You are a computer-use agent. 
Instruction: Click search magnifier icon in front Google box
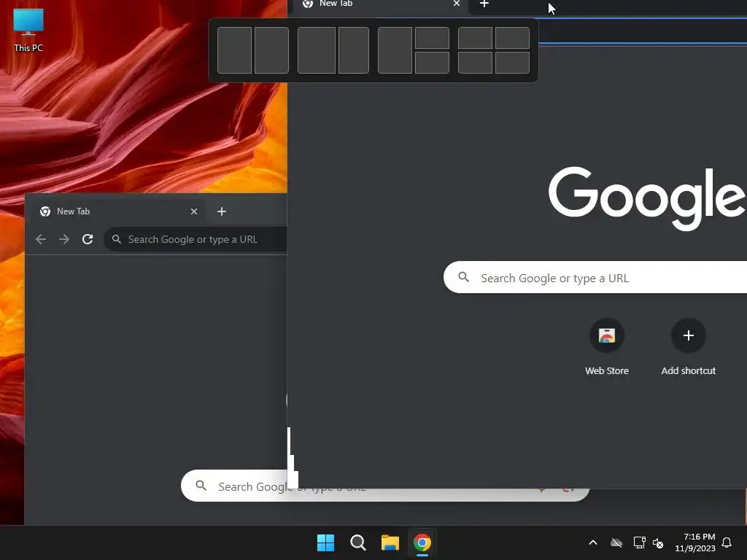tap(463, 277)
